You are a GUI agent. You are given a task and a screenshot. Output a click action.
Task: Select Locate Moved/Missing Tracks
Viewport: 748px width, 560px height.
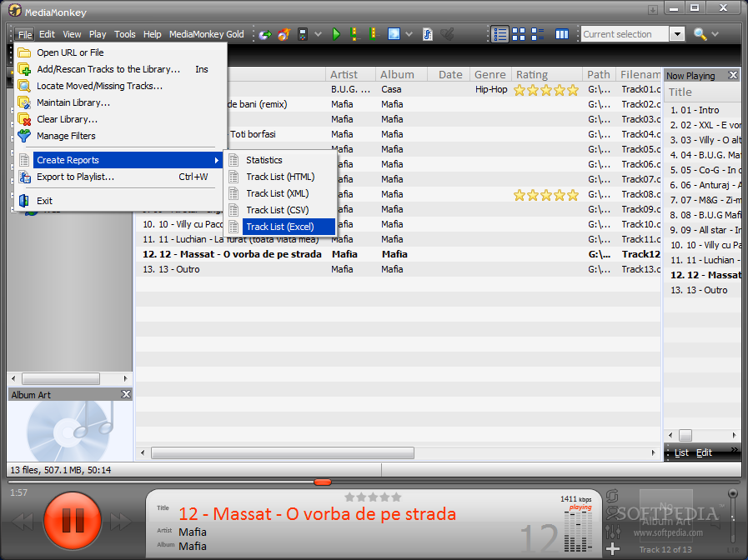[120, 86]
